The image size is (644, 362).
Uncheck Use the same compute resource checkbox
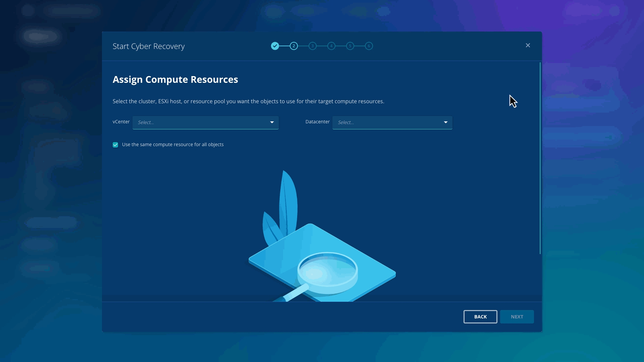115,145
